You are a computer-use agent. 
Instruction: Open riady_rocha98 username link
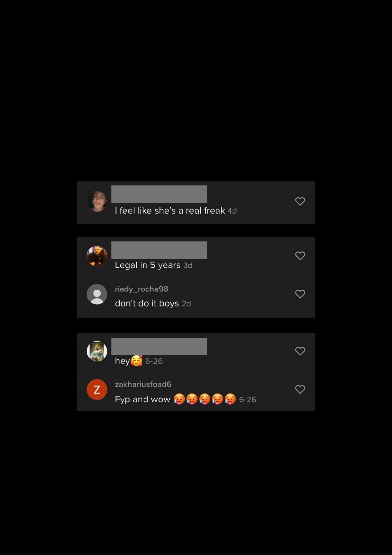[142, 289]
